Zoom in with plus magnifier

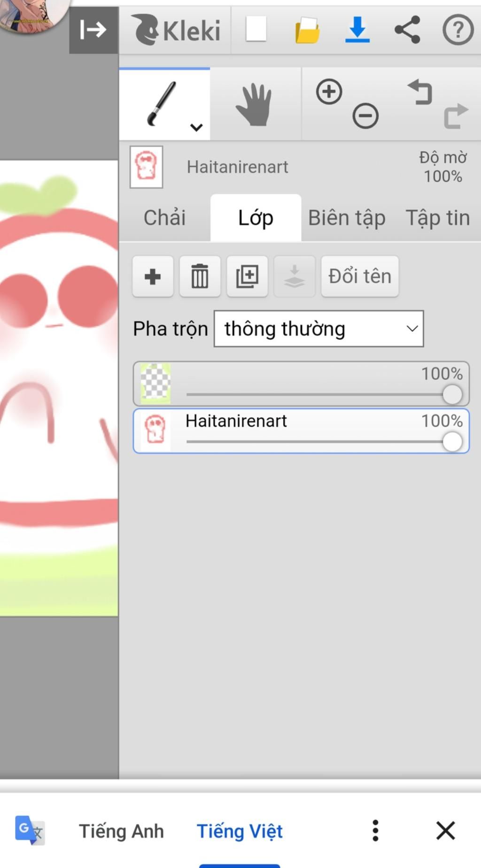pyautogui.click(x=329, y=92)
